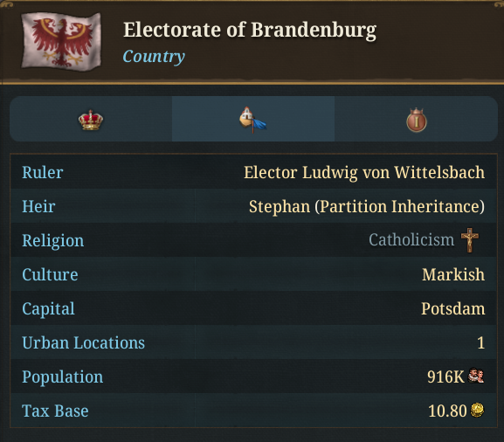Click the Brandenburg red eagle flag
The image size is (504, 442).
coord(61,40)
